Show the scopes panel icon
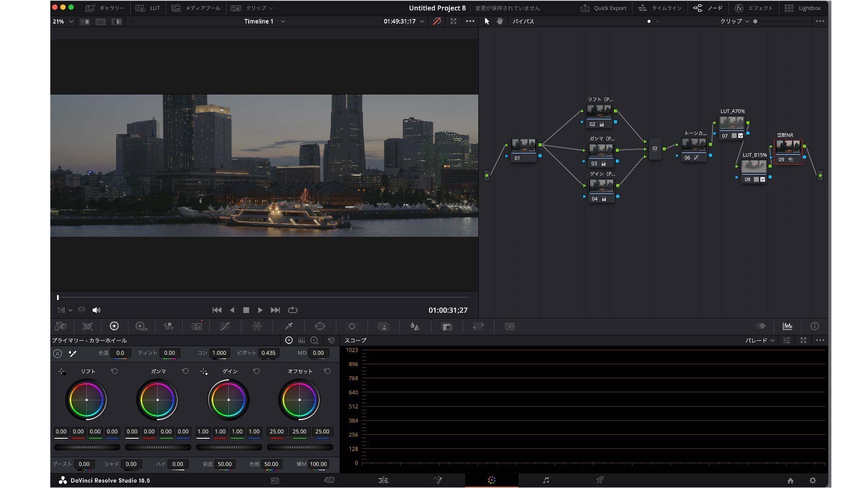Screen dimensions: 868x488 pyautogui.click(x=788, y=326)
